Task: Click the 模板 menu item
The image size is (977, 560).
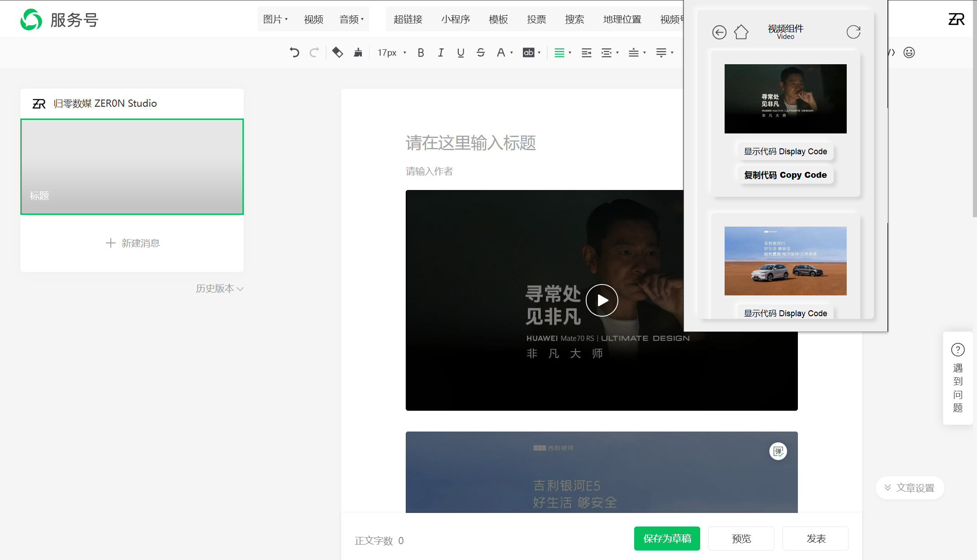Action: [x=498, y=19]
